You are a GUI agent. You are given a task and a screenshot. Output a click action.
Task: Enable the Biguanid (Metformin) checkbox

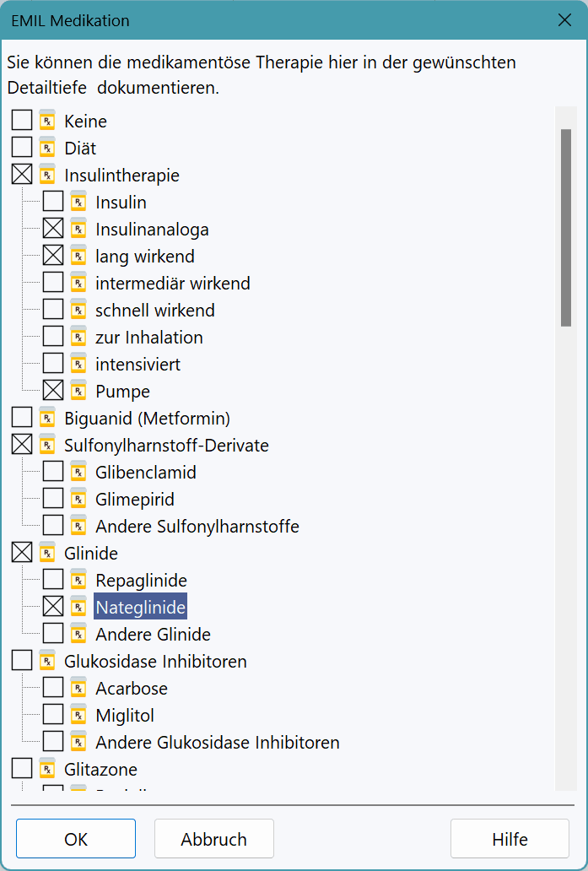click(x=22, y=418)
